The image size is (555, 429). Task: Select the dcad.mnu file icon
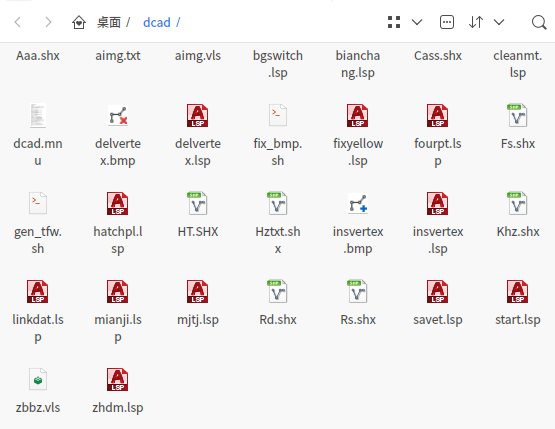click(38, 115)
